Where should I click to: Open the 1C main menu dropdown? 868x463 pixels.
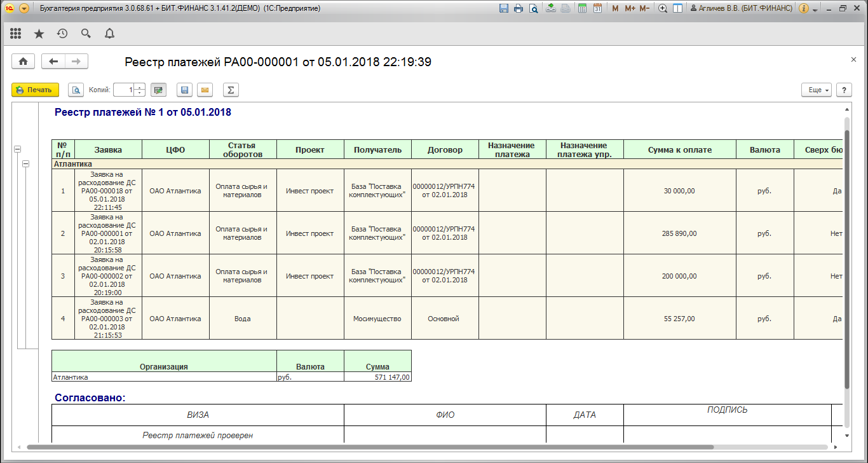24,8
